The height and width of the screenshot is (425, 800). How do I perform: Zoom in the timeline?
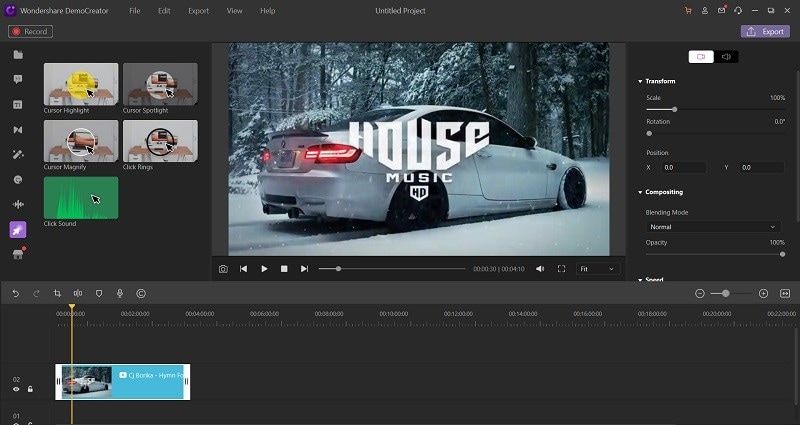[763, 293]
